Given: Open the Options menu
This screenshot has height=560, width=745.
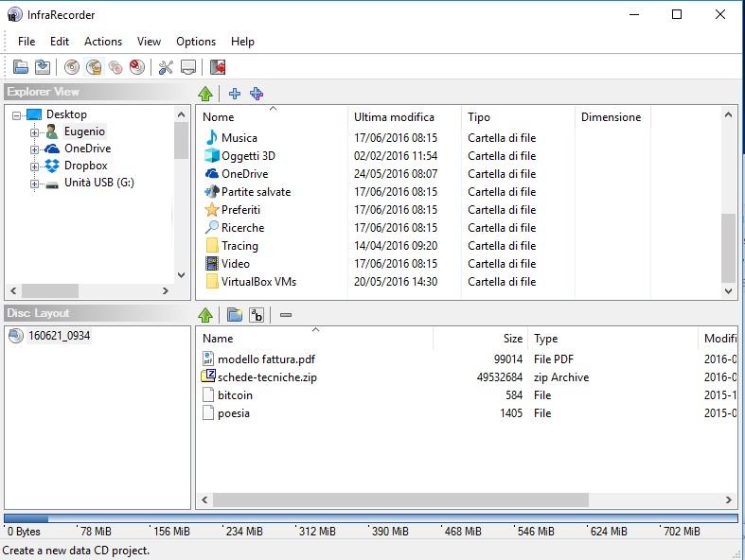Looking at the screenshot, I should coord(196,42).
